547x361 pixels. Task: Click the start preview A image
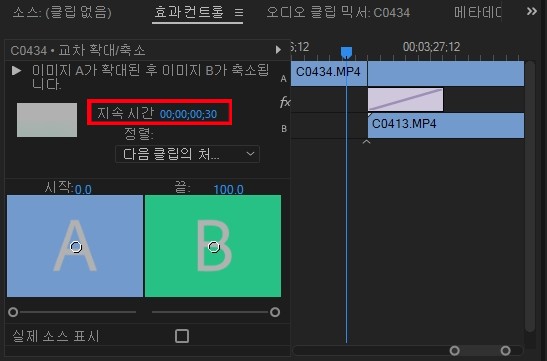point(75,246)
